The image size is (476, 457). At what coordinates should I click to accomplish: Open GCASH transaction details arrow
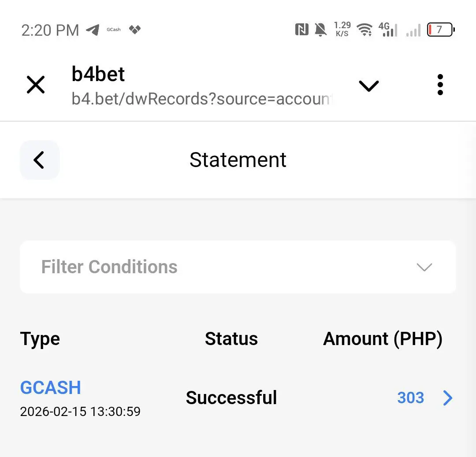(x=448, y=398)
